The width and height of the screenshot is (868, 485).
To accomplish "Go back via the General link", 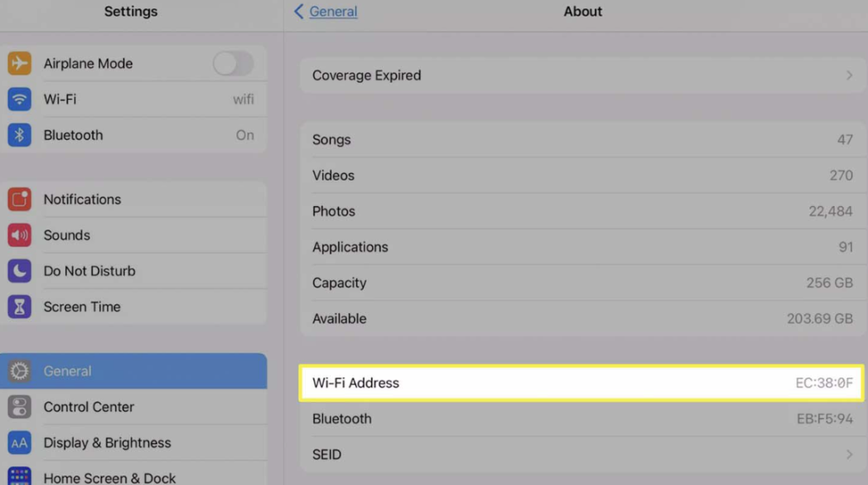I will coord(332,12).
